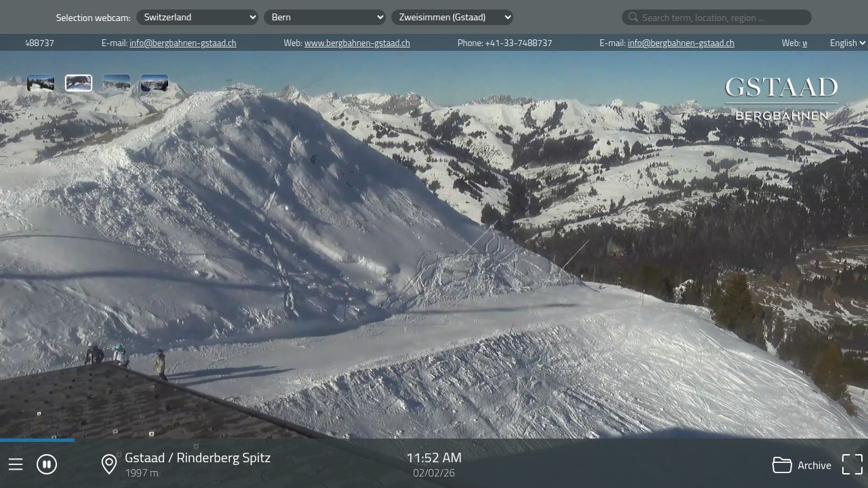Image resolution: width=868 pixels, height=488 pixels.
Task: Enter fullscreen mode
Action: [852, 464]
